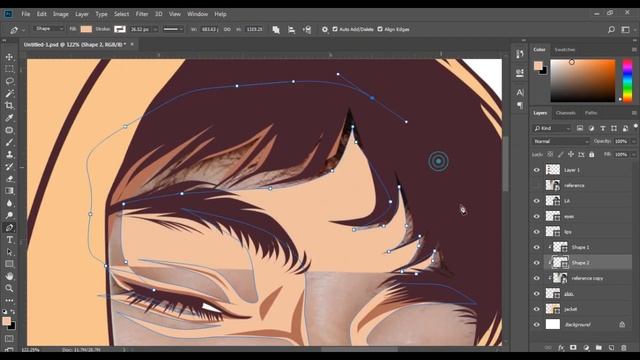The height and width of the screenshot is (360, 640).
Task: Select the Rectangular Marquee tool
Action: coord(9,69)
